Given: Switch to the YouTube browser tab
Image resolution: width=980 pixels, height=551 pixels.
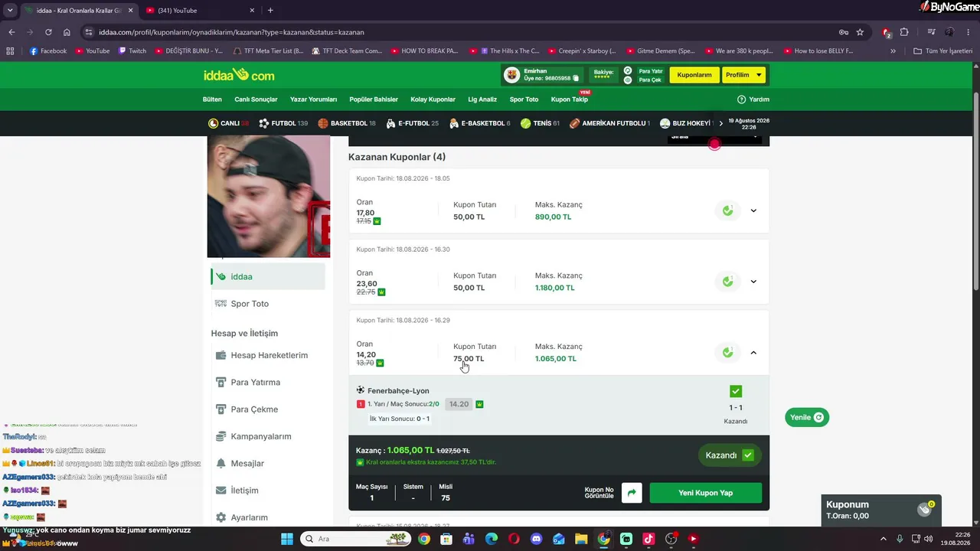Looking at the screenshot, I should click(x=200, y=10).
